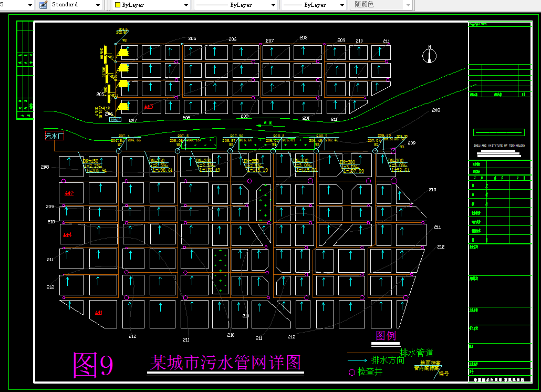Open the linetype ByLayer dropdown
This screenshot has width=541, height=392.
click(236, 5)
